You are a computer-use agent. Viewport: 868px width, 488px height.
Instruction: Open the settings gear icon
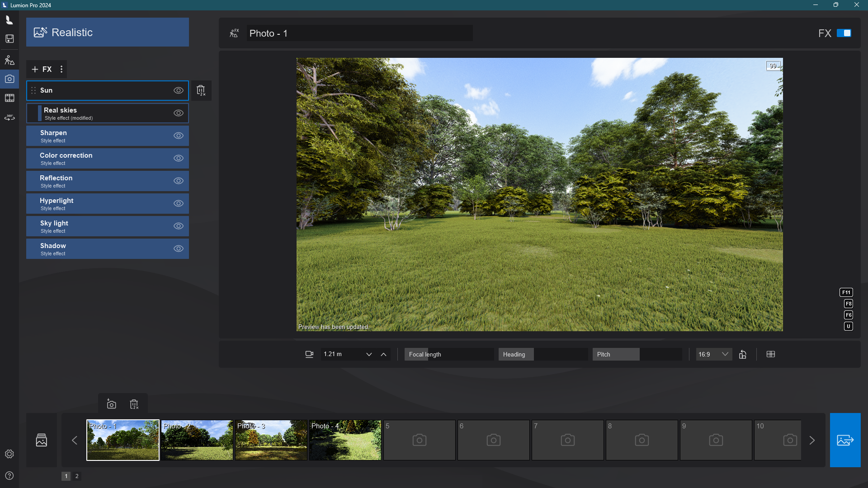pos(9,454)
